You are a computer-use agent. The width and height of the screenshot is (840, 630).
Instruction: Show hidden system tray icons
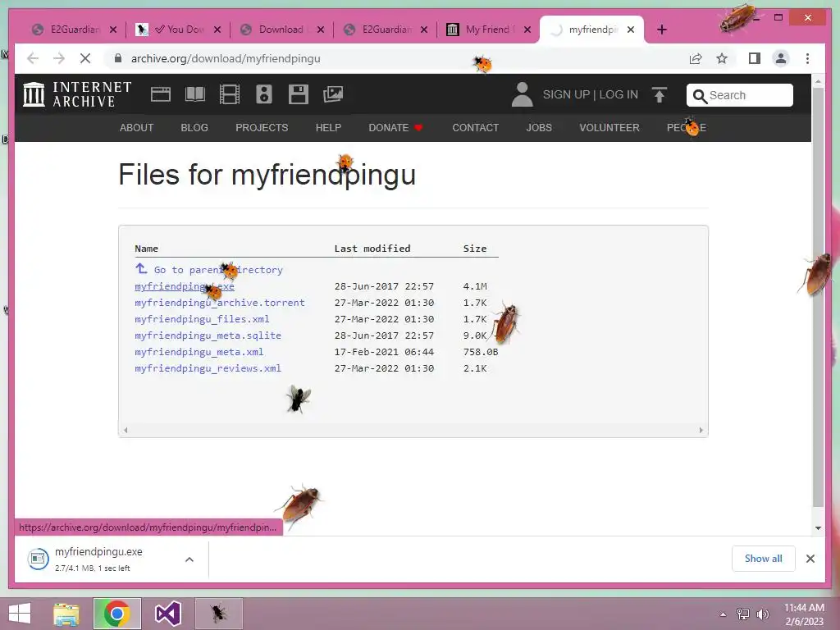[724, 614]
